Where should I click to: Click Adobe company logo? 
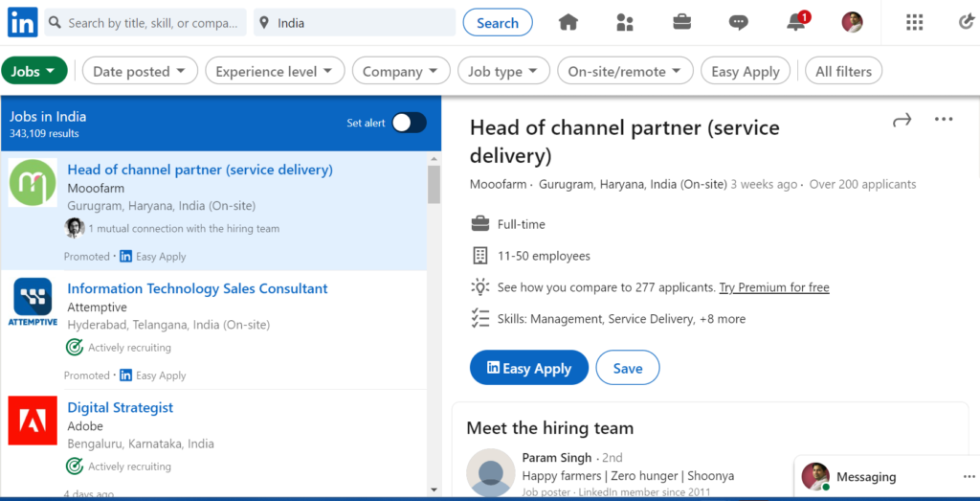point(33,421)
